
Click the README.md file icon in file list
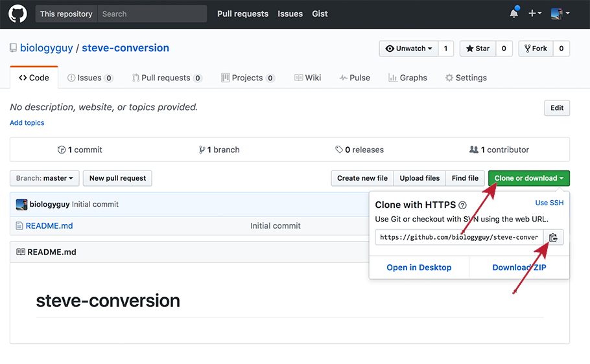[19, 225]
